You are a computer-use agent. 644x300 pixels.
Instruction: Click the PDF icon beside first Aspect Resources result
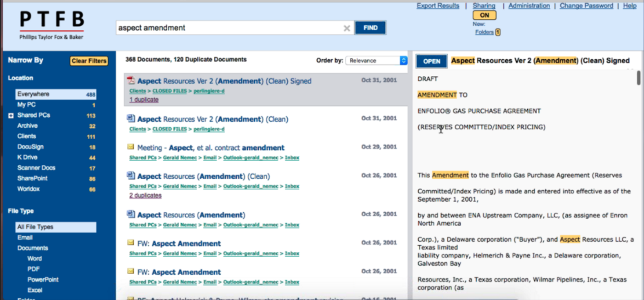point(131,81)
